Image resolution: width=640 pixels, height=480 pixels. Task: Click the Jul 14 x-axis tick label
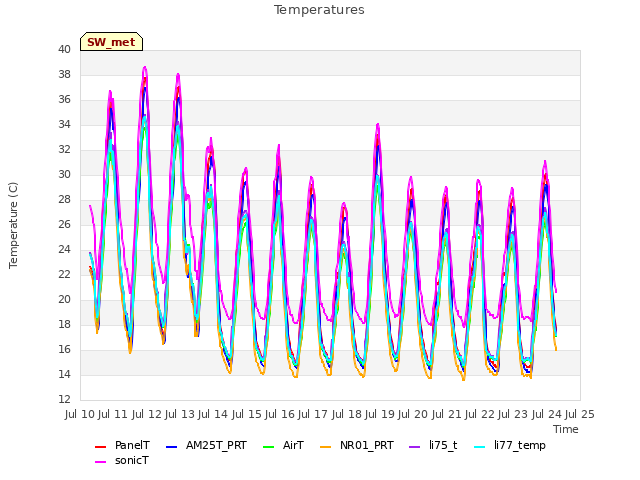pyautogui.click(x=213, y=414)
